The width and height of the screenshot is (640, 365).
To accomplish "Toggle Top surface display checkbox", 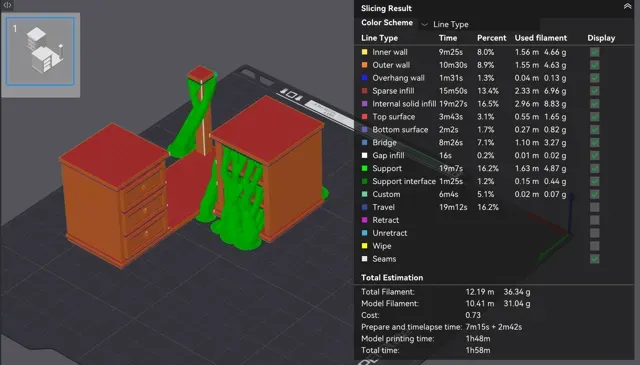I will [x=595, y=117].
